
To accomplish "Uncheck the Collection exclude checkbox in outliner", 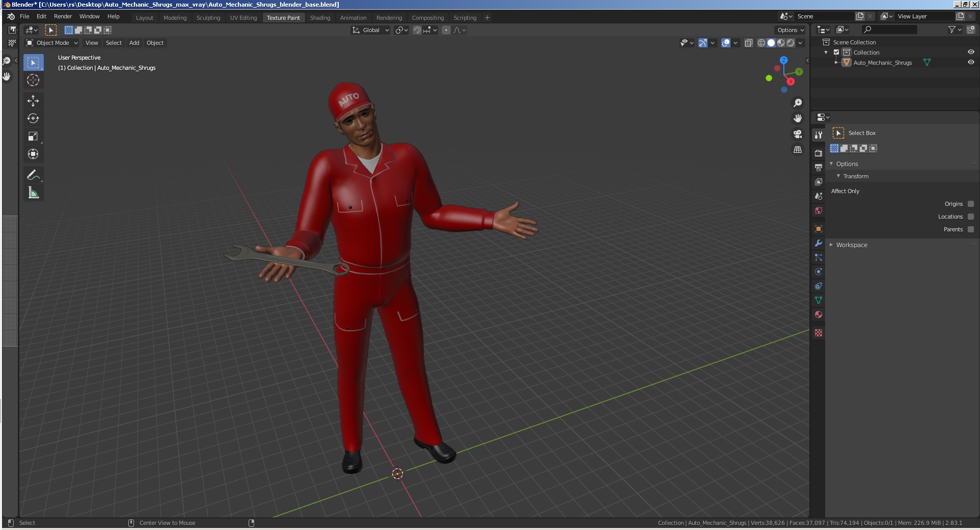I will tap(836, 52).
